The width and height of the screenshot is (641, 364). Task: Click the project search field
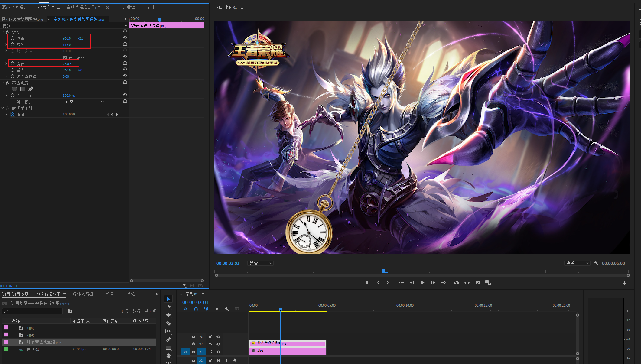(33, 311)
